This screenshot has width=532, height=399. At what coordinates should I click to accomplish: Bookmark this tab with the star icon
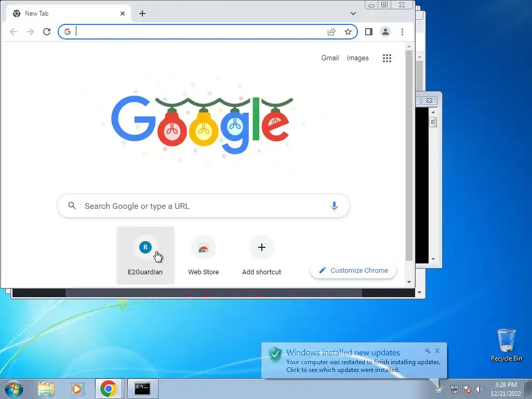[x=348, y=32]
